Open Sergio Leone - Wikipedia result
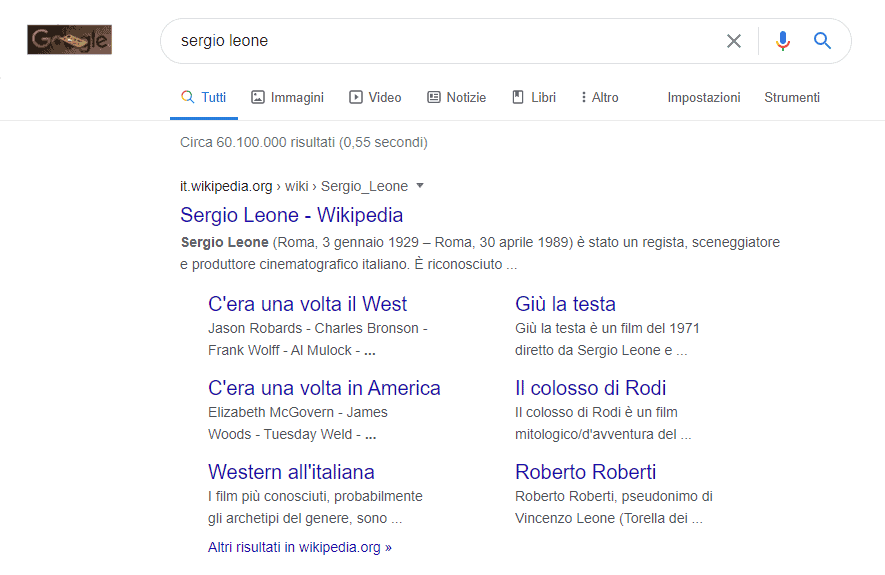 point(291,215)
